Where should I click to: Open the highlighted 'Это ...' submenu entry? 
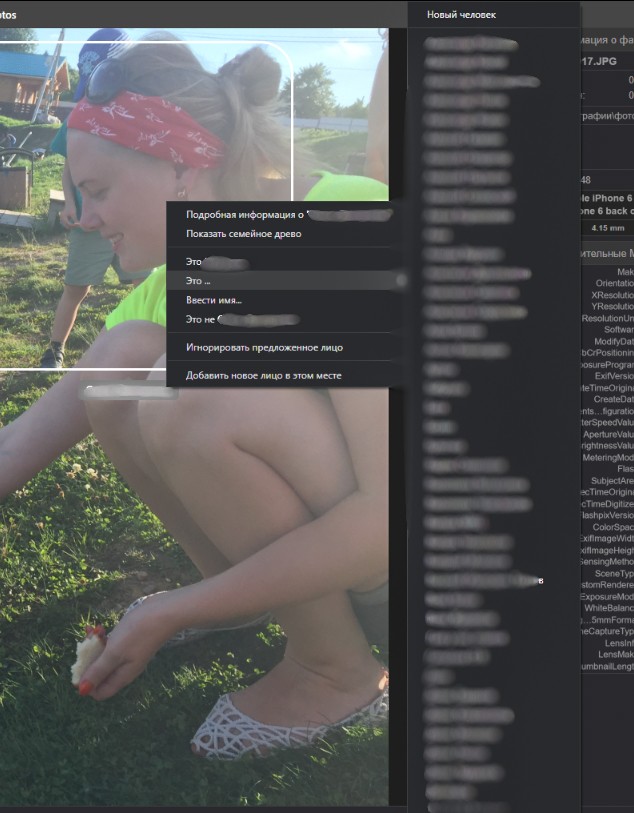click(x=286, y=281)
